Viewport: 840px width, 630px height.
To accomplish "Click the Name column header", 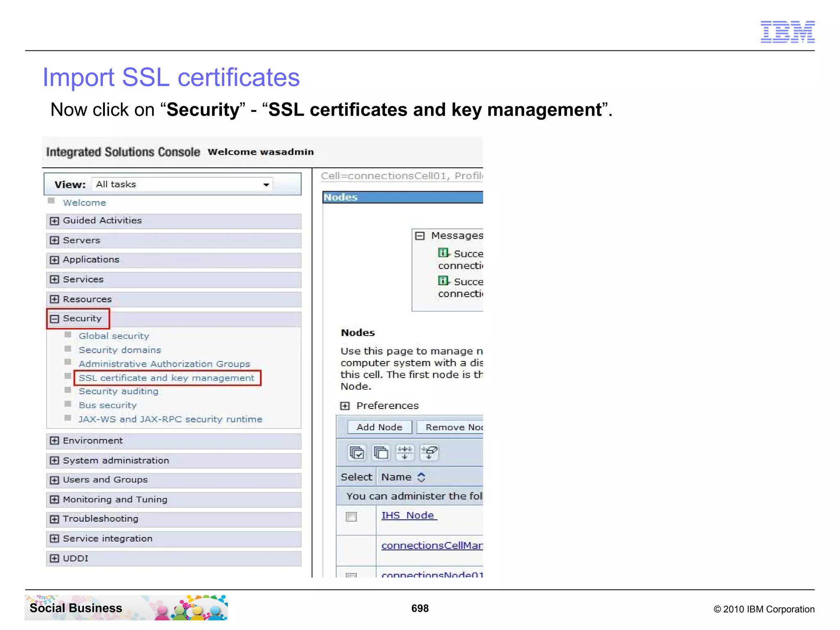I will tap(396, 477).
